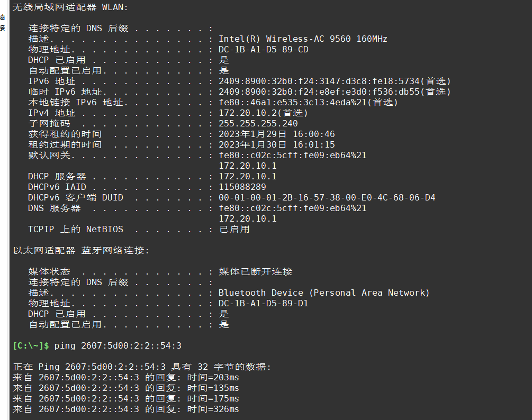532x420 pixels.
Task: Click the TCPIP 上的 NetBIOS status 已启用
Action: (234, 230)
